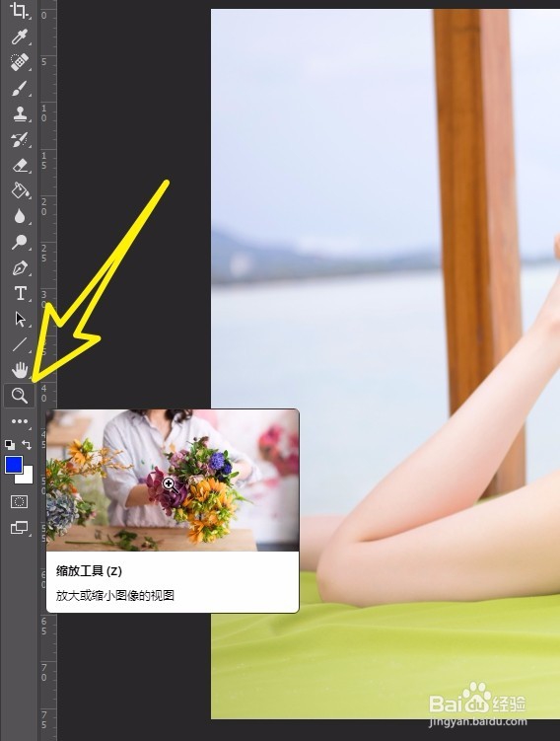Select the Blur tool
Viewport: 560px width, 741px height.
[x=20, y=216]
